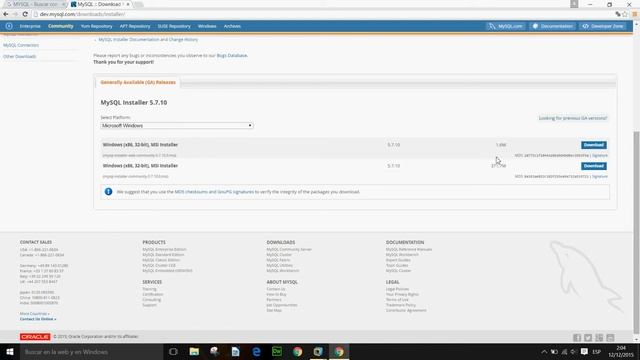Open MySQL Installer Documentation and Change History link
640x360 pixels.
click(148, 40)
